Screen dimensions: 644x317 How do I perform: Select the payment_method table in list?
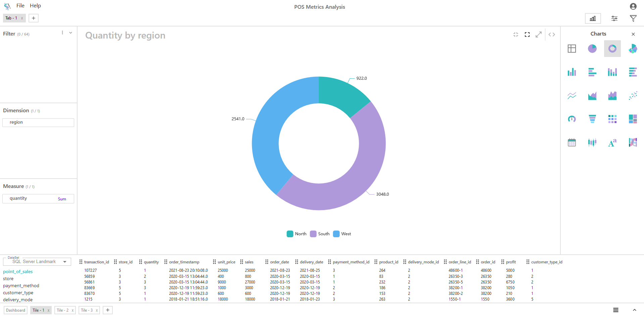(x=21, y=286)
